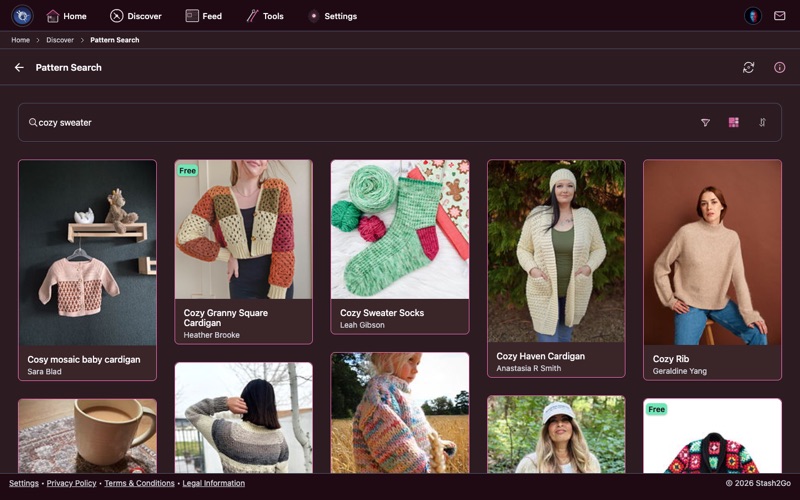Screen dimensions: 800x500
Task: Click the Settings footer link
Action: pos(23,483)
